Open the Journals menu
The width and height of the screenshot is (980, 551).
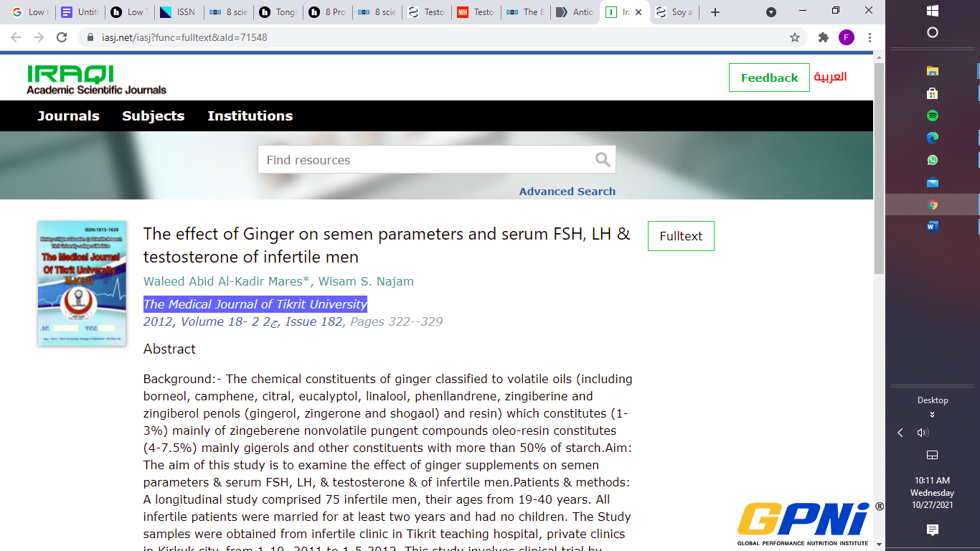[x=68, y=116]
